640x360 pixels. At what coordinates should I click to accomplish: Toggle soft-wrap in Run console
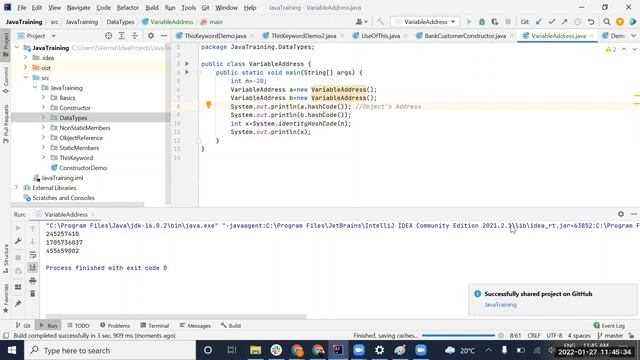(33, 255)
